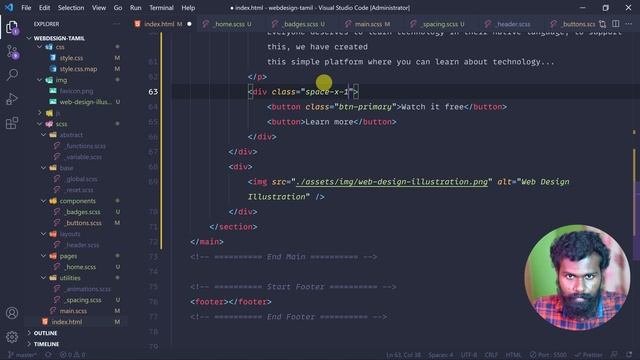
Task: Click Ln 63 cursor position indicator
Action: pos(403,355)
